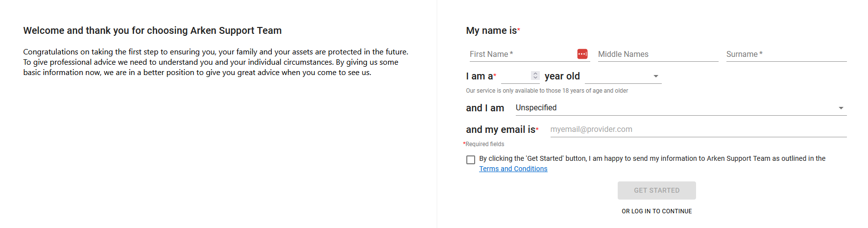Click the '*Required fields' note

coord(483,144)
